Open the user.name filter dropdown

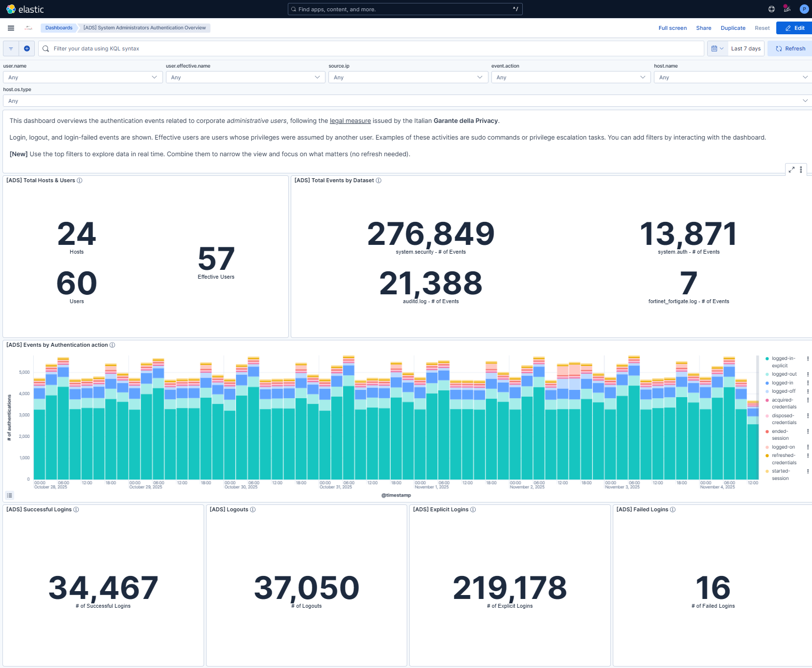[82, 77]
